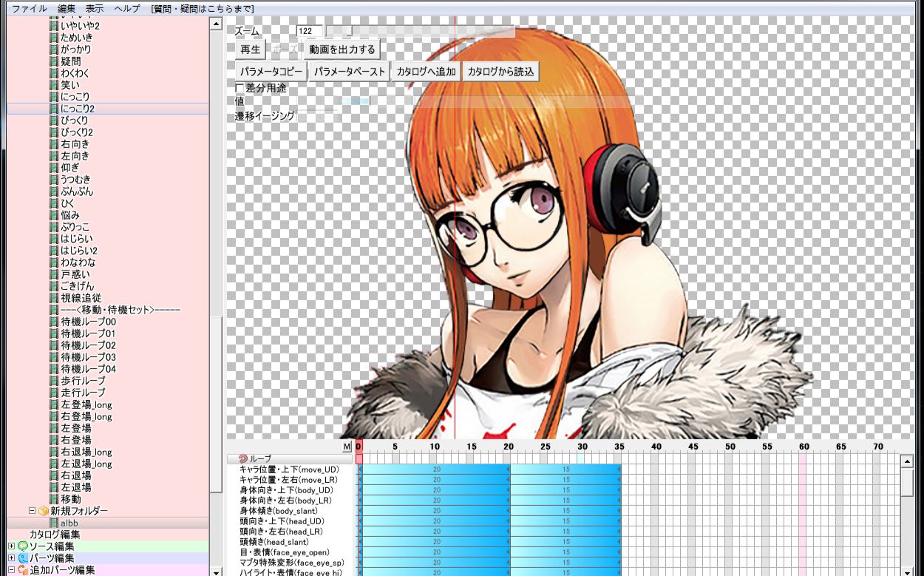
Task: Click the film icon beside にっこり2
Action: tap(54, 109)
